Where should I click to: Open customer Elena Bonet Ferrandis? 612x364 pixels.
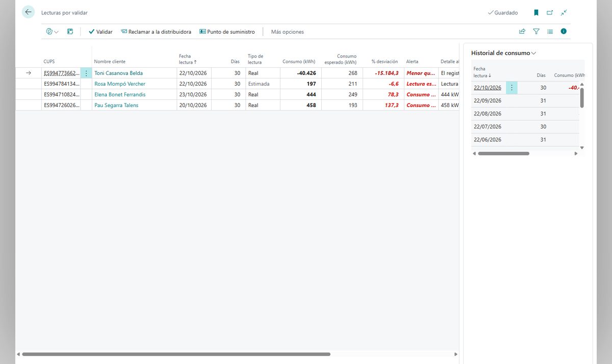click(x=120, y=95)
